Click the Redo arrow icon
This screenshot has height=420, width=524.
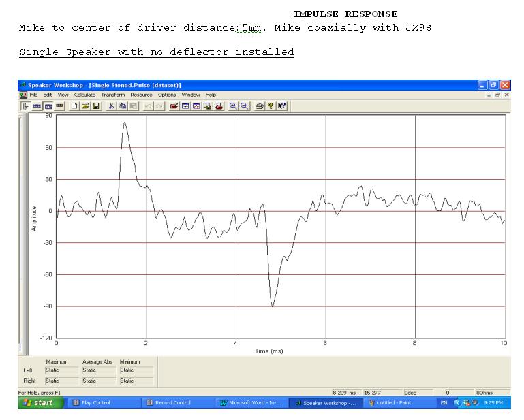159,106
